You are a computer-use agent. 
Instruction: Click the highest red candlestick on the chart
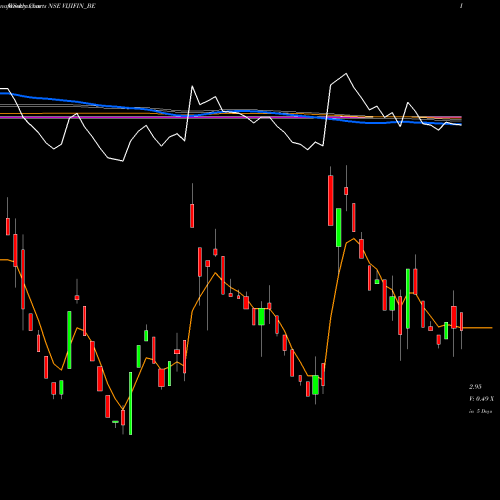coord(330,201)
